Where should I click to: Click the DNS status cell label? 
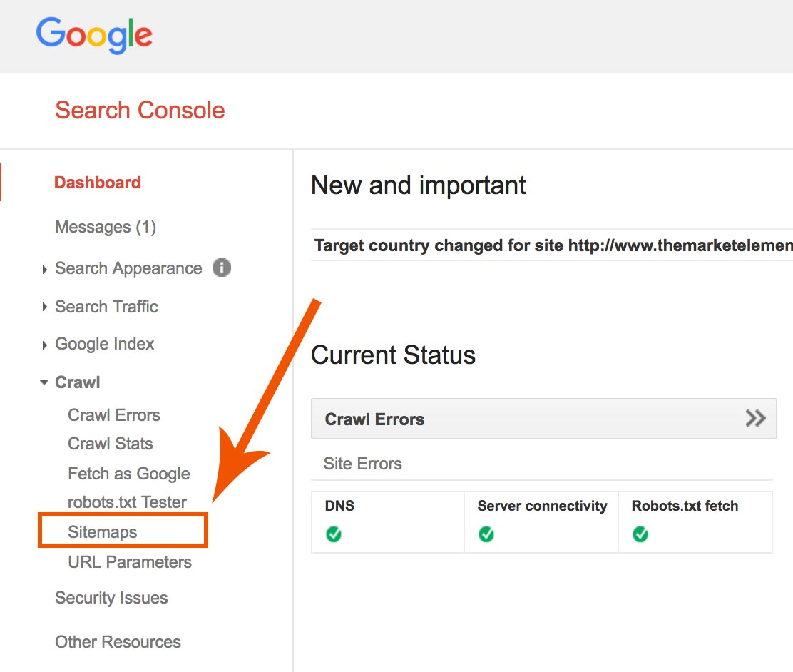click(340, 506)
